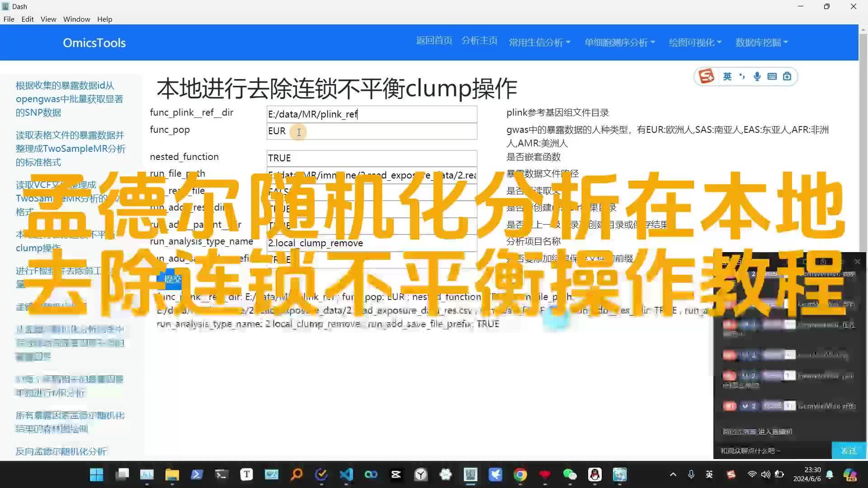Open the 单细胞测序分析 dropdown menu
Image resolution: width=868 pixels, height=488 pixels.
(619, 42)
